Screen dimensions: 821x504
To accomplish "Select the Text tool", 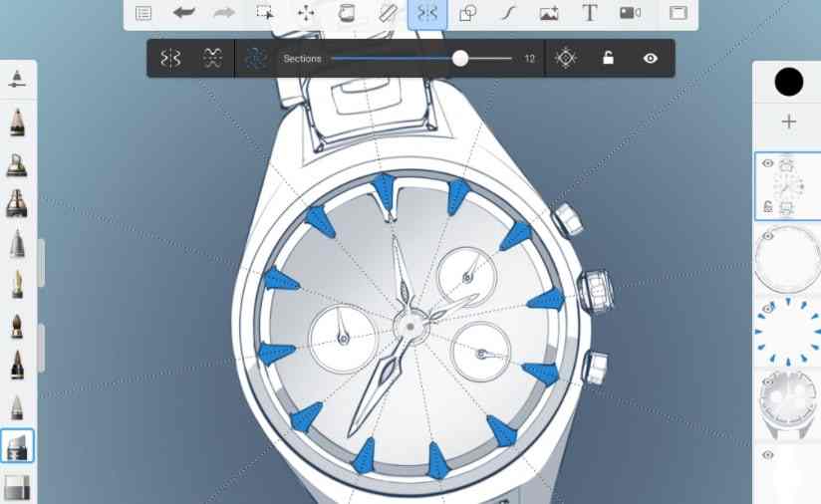I will coord(590,13).
